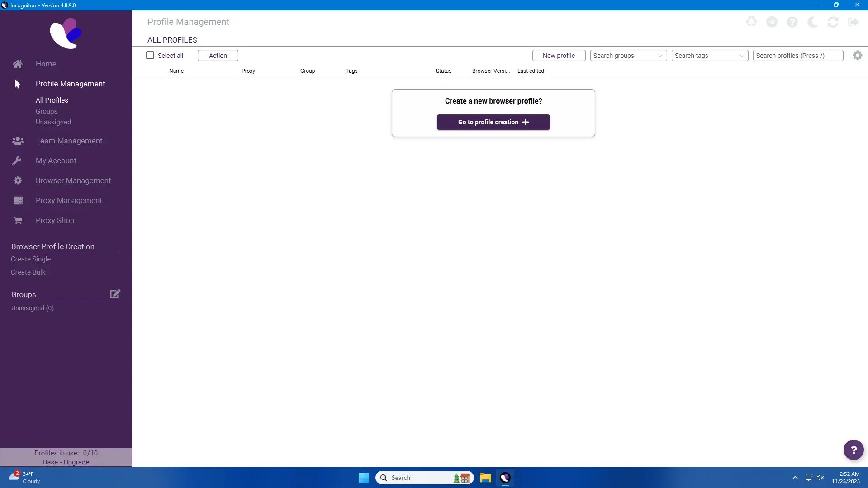Toggle dark mode with the moon icon
The image size is (868, 488).
pos(812,22)
